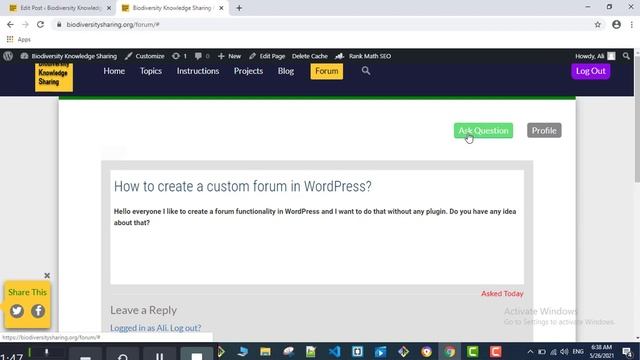Click the green Ask Question button

point(483,131)
